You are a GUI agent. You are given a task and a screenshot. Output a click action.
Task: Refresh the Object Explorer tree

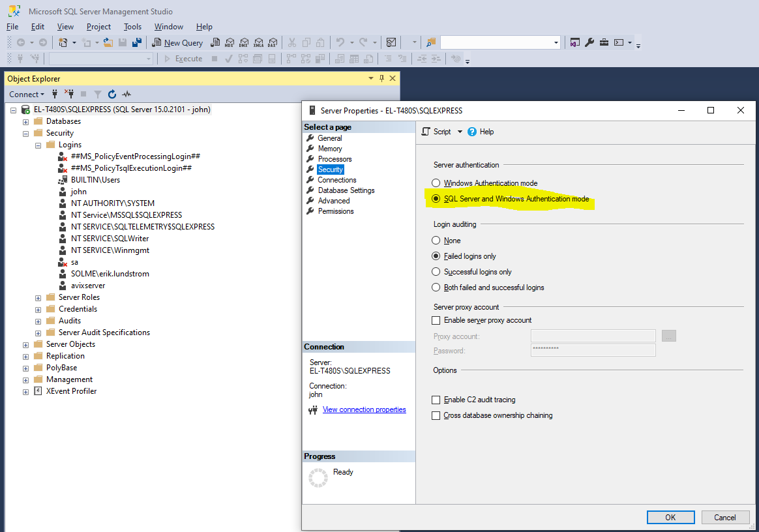click(112, 95)
